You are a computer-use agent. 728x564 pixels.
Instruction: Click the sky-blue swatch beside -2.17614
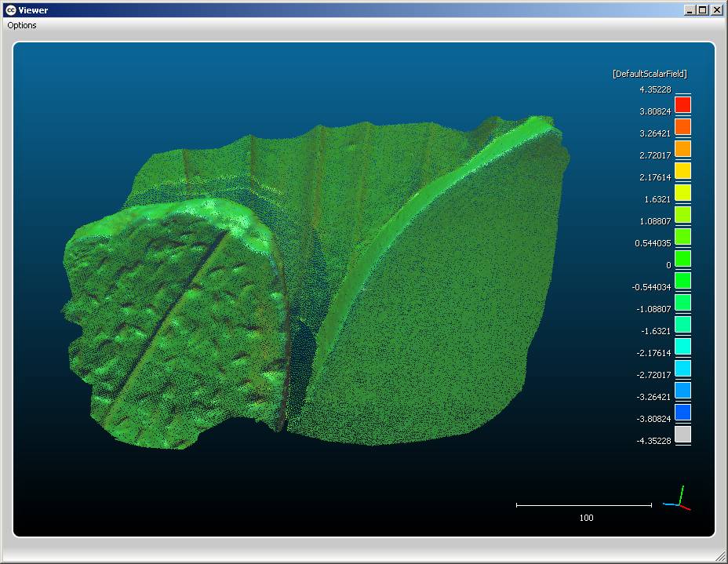(x=681, y=368)
